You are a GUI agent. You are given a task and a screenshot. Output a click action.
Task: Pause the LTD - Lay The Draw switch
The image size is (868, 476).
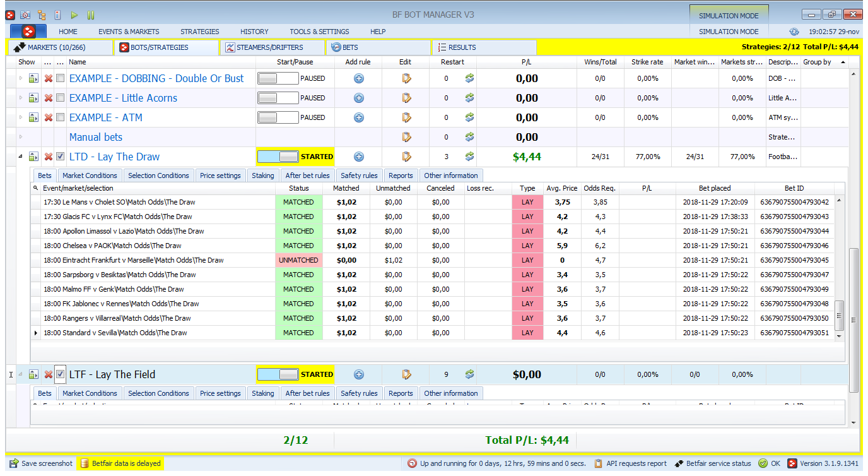(x=278, y=157)
